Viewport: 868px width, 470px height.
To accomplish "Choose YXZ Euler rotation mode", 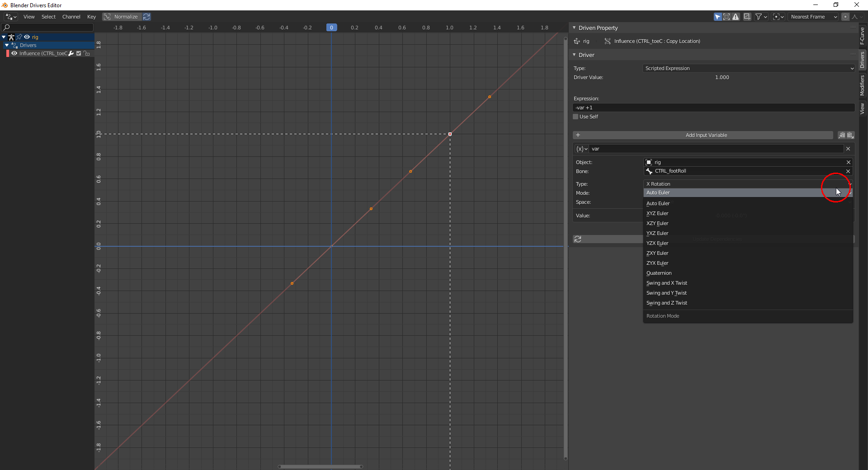I will click(x=748, y=233).
